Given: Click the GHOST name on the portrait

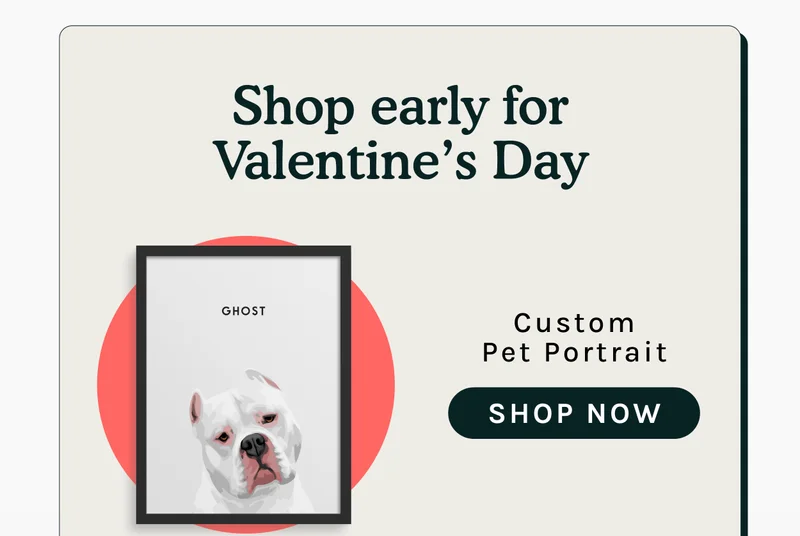Looking at the screenshot, I should pos(244,311).
